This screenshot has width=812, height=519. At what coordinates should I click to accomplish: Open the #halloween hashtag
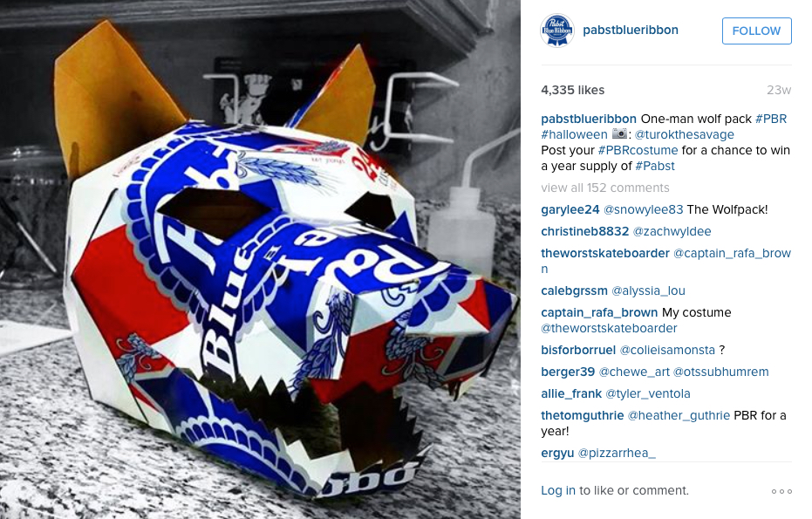pyautogui.click(x=574, y=134)
